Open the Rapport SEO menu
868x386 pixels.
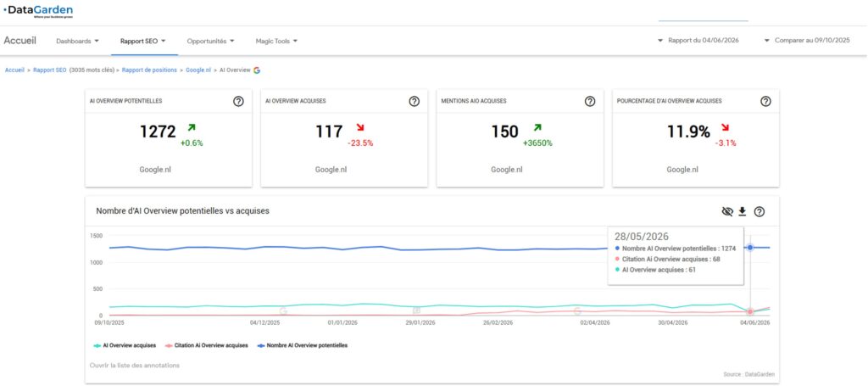(143, 41)
